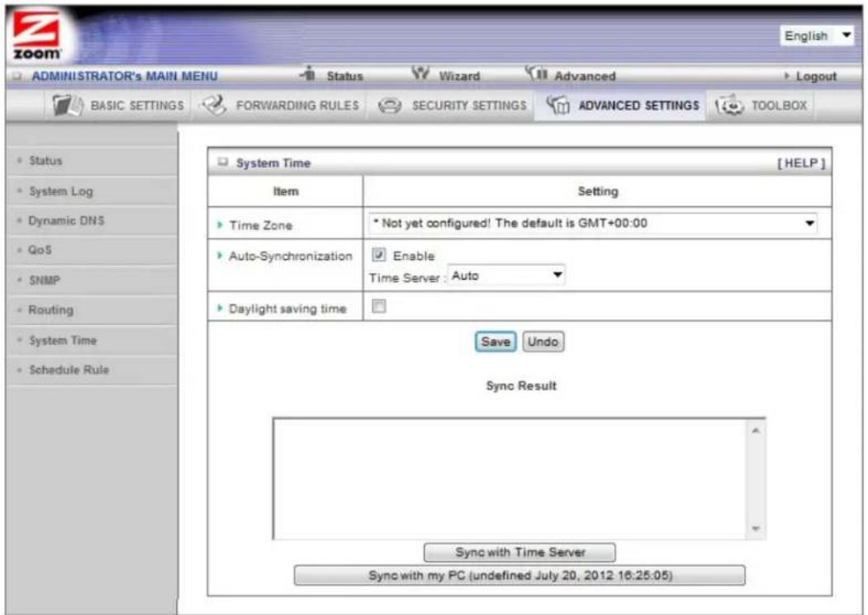Click the Logout link
This screenshot has width=868, height=615.
[x=815, y=77]
